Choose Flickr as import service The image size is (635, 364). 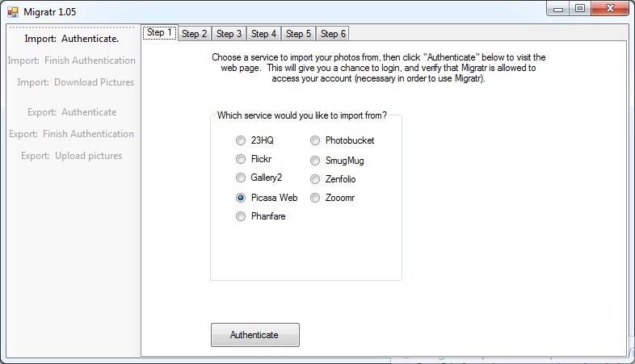click(241, 159)
